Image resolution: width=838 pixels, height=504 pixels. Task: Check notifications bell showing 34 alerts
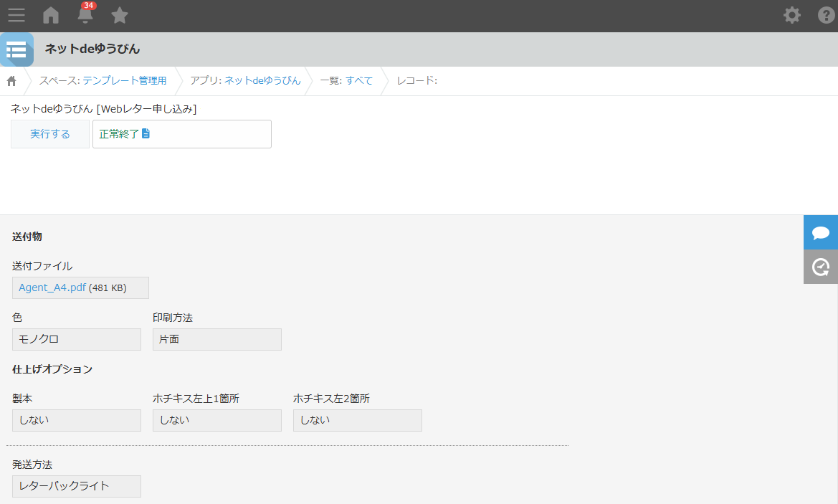(85, 15)
